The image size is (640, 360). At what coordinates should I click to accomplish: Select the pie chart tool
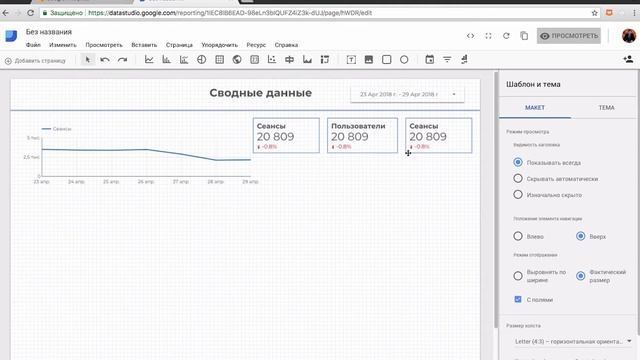pyautogui.click(x=202, y=60)
